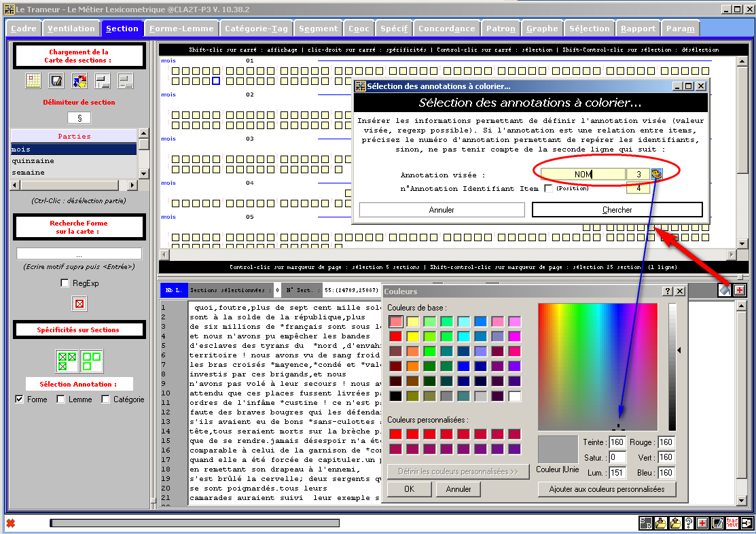This screenshot has width=756, height=534.
Task: Click the section map scroll-up arrow
Action: pos(742,61)
